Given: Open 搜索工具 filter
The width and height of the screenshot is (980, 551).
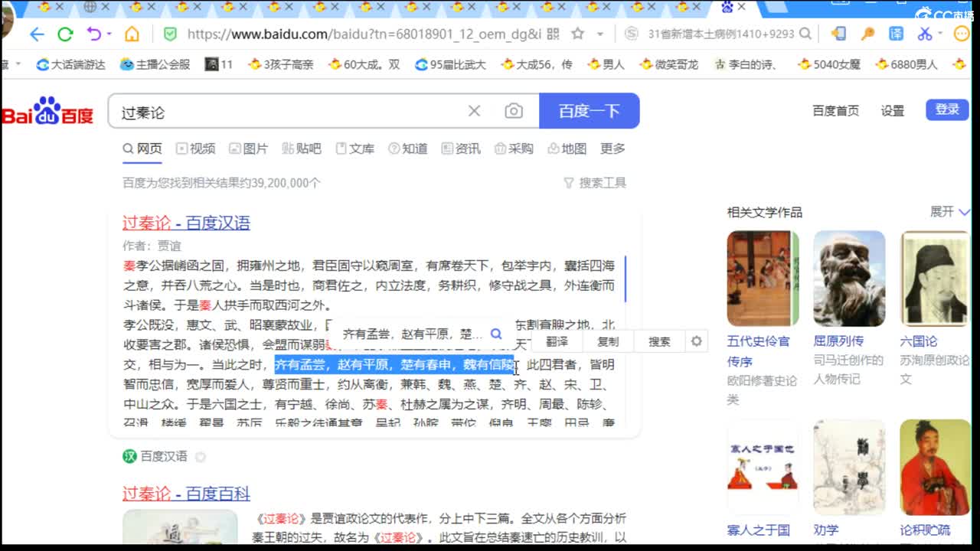Looking at the screenshot, I should click(595, 183).
